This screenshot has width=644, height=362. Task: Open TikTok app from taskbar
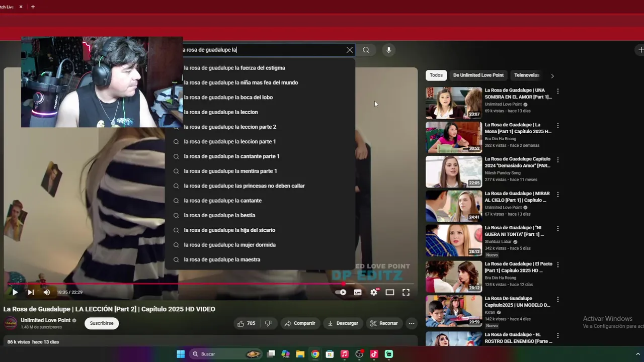pos(374,354)
